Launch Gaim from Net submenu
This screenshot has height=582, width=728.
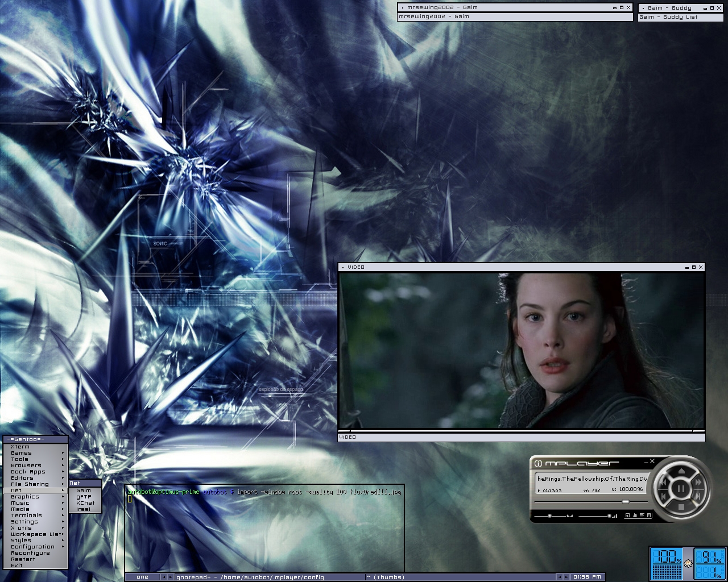coord(85,490)
